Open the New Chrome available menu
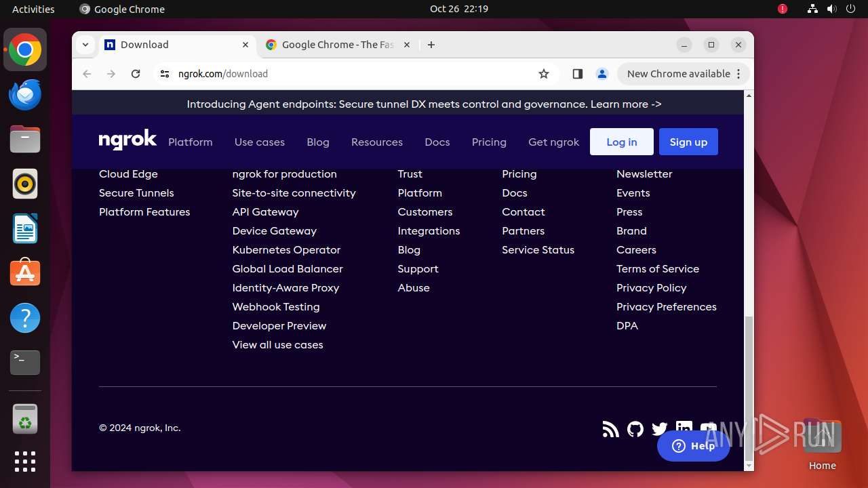Viewport: 868px width, 488px height. coord(684,74)
